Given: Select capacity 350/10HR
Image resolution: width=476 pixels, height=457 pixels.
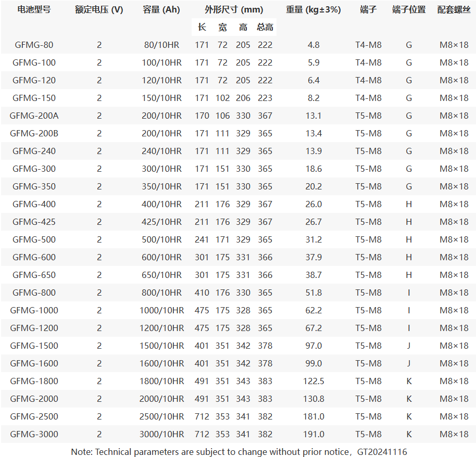Looking at the screenshot, I should [161, 186].
